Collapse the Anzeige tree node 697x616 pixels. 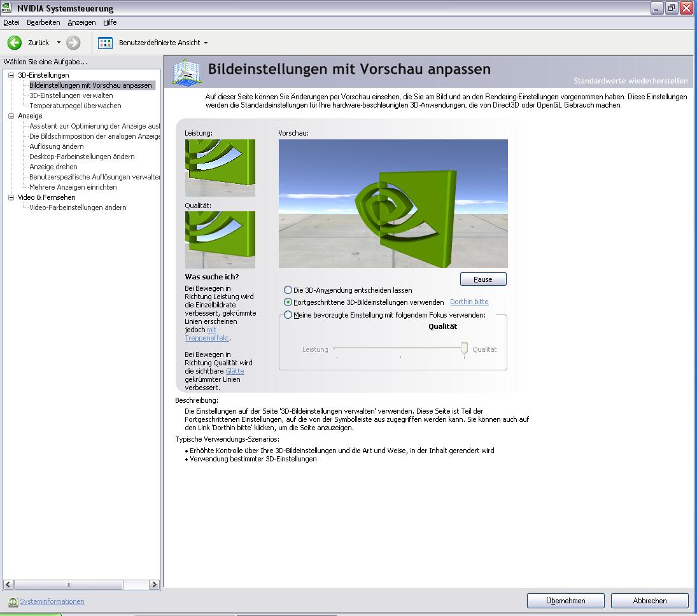(x=11, y=116)
